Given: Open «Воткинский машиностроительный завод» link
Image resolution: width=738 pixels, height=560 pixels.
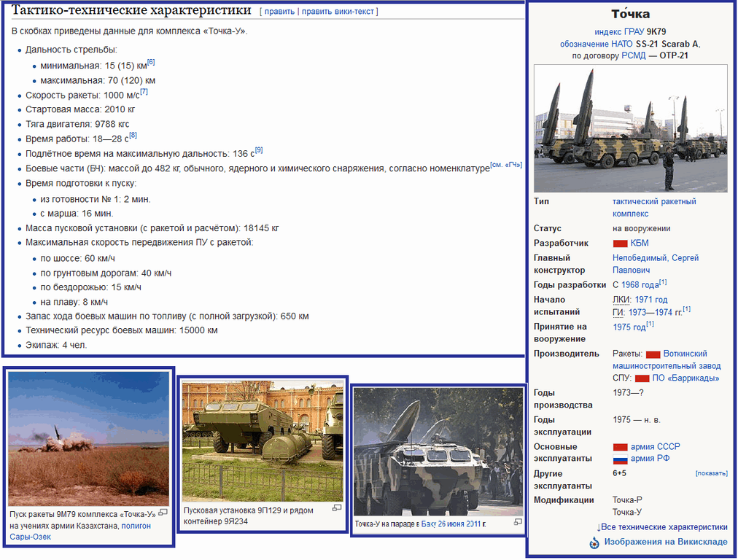Looking at the screenshot, I should [x=667, y=360].
